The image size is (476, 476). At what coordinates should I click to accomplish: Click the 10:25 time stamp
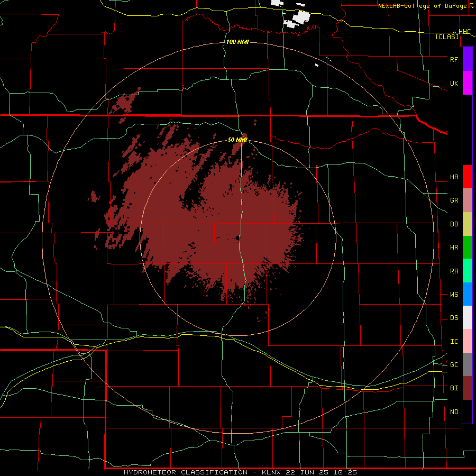pyautogui.click(x=345, y=472)
